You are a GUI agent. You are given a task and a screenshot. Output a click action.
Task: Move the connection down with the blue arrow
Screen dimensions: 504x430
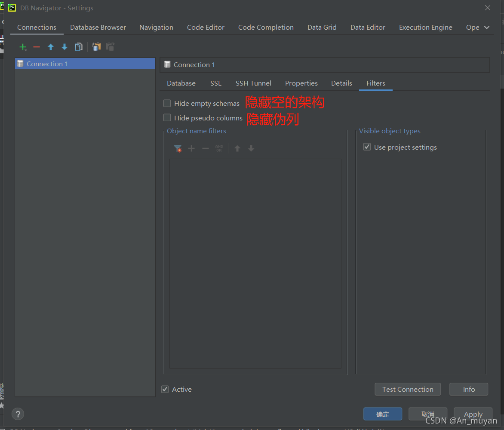click(65, 47)
